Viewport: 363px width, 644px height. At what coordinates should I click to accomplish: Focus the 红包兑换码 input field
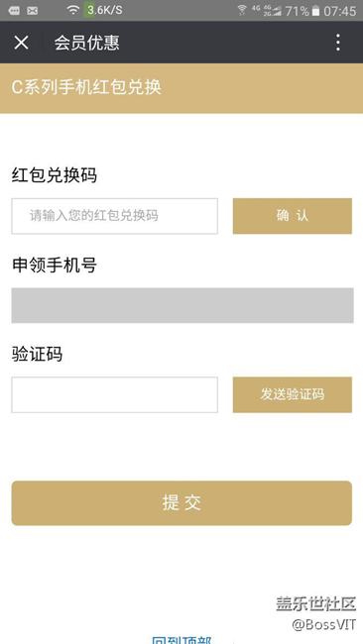(x=115, y=216)
